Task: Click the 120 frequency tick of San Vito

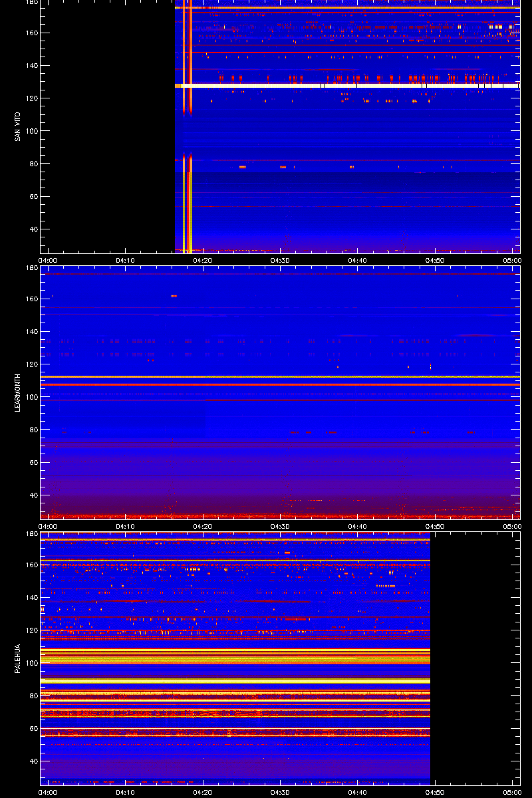Action: 31,98
